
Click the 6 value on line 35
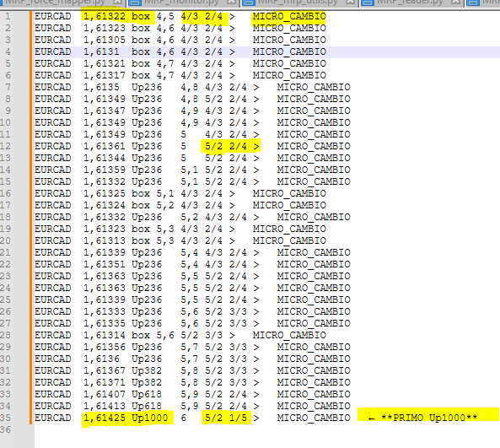[x=183, y=418]
